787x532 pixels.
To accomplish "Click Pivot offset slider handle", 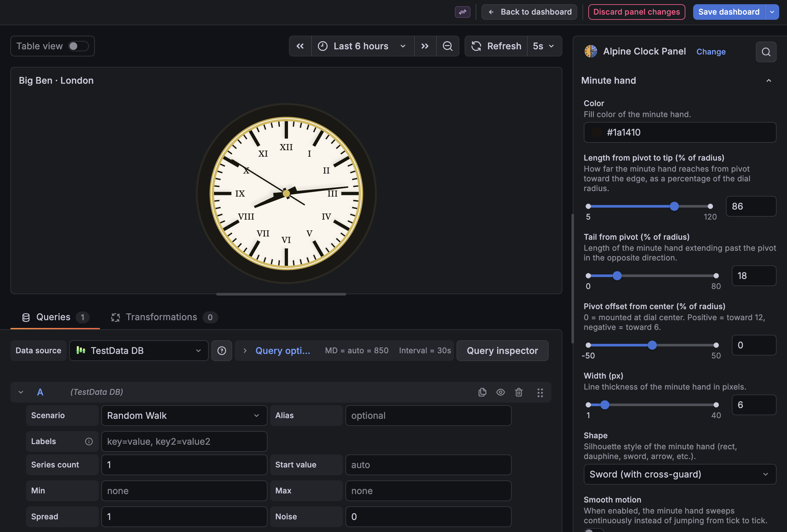I will point(652,345).
